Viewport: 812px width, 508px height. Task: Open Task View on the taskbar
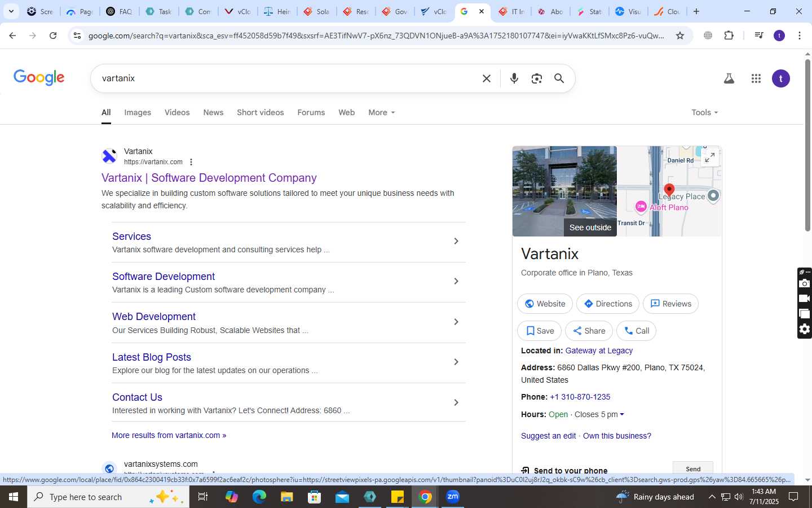(x=203, y=497)
